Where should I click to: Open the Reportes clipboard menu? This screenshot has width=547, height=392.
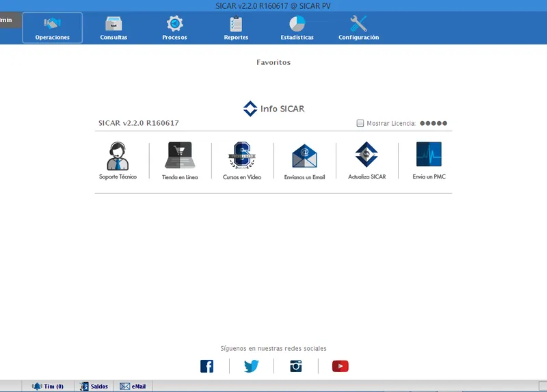236,28
